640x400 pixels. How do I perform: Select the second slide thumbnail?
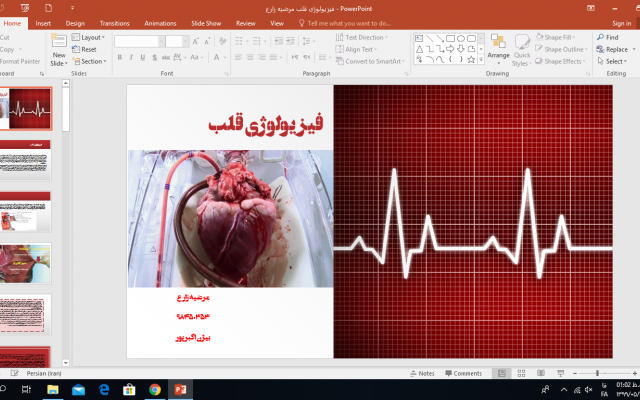(25, 160)
